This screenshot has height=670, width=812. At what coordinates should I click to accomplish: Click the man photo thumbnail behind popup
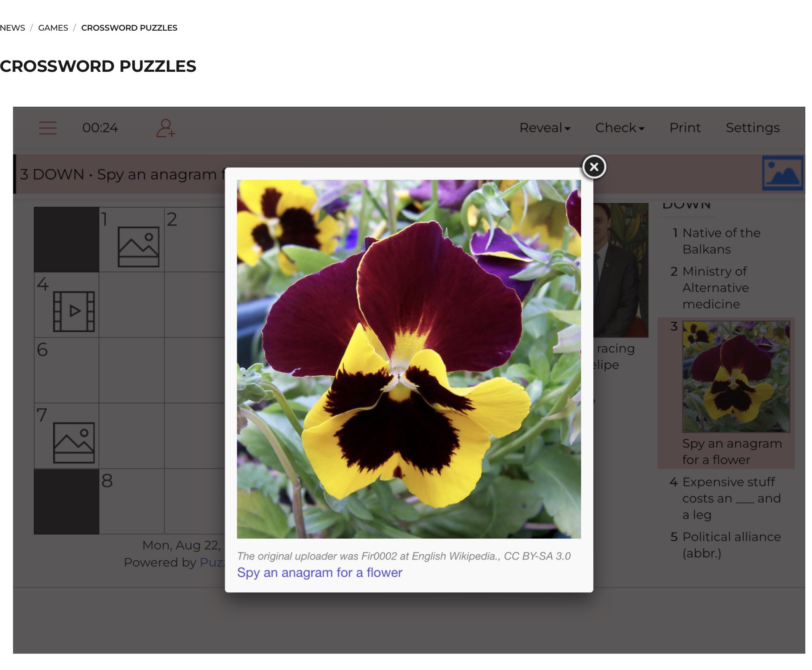point(621,270)
